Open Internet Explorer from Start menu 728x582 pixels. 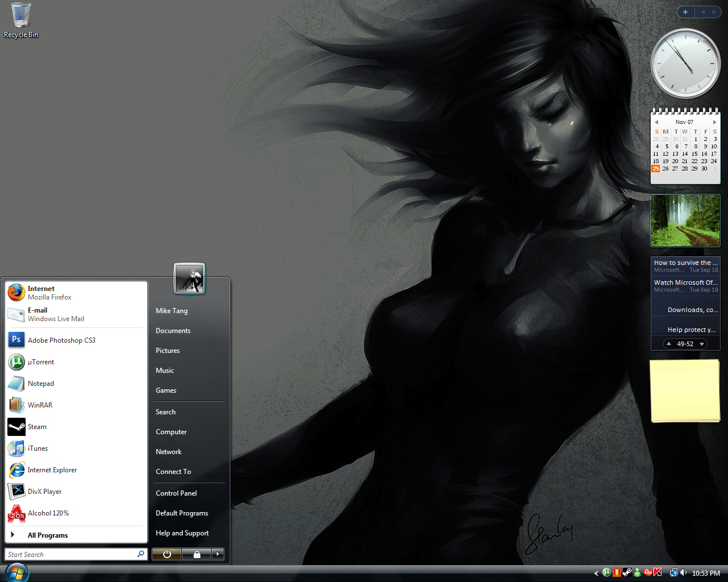pyautogui.click(x=76, y=470)
